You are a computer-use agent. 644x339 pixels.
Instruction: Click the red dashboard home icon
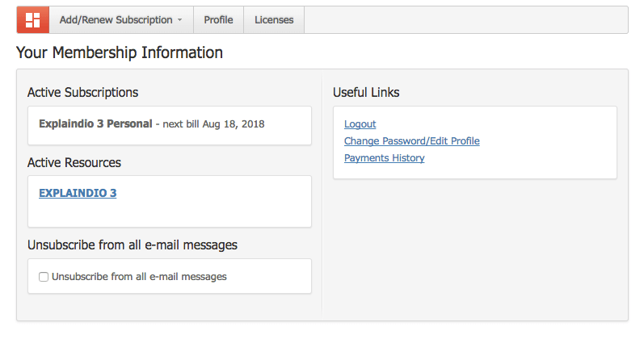pyautogui.click(x=33, y=19)
